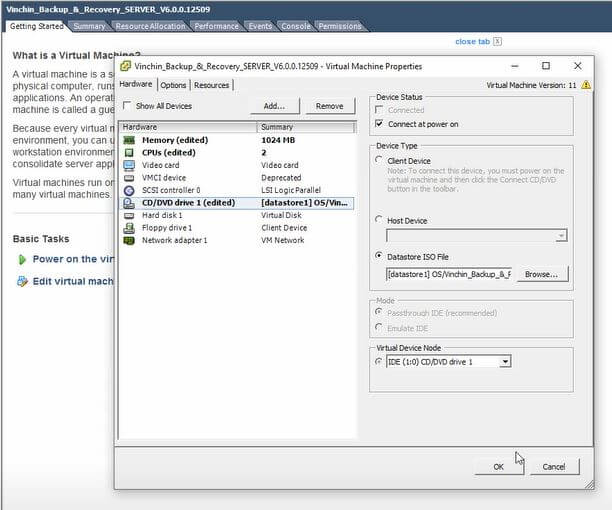Open the Summary tab in vSphere window

89,26
